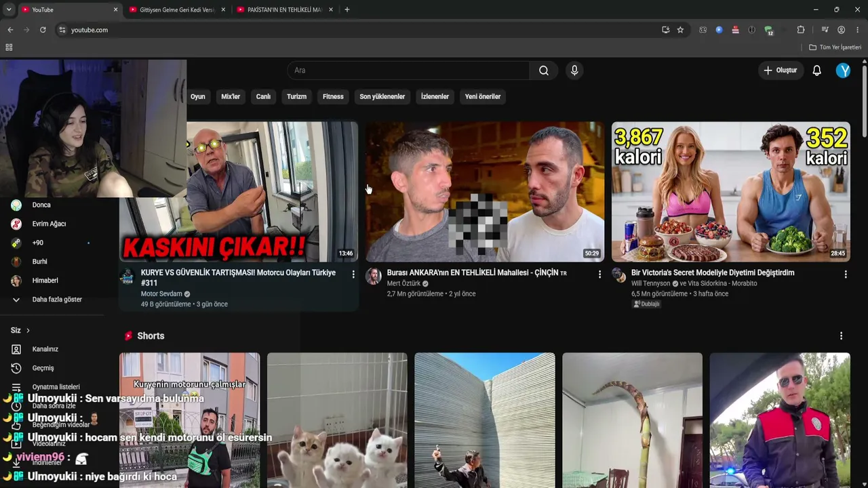The height and width of the screenshot is (488, 868).
Task: Click the blue circular extension icon
Action: tap(719, 30)
